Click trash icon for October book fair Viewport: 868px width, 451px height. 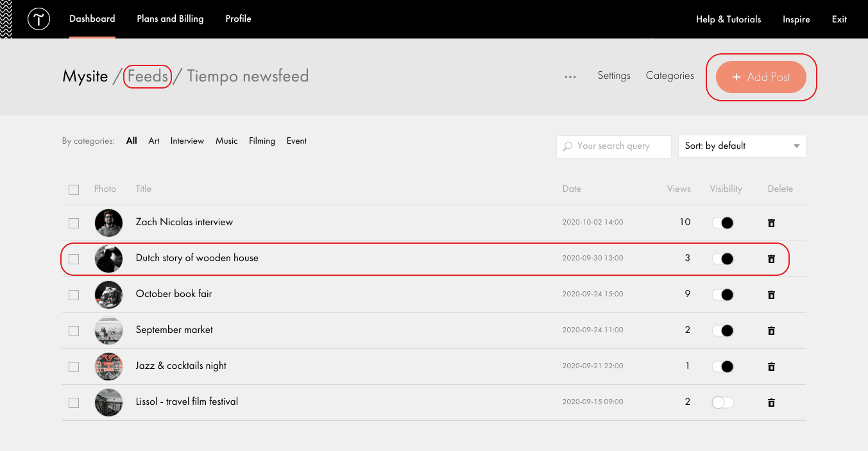point(771,294)
